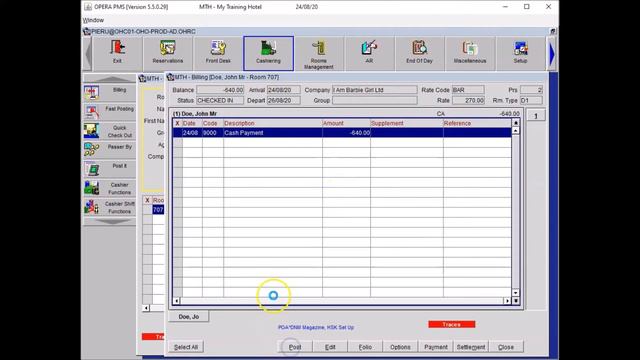Click the Amount column header

(346, 123)
